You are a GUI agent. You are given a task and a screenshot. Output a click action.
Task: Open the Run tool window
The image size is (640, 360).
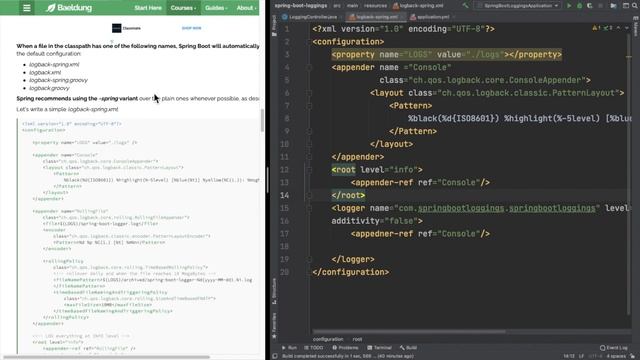pos(289,348)
